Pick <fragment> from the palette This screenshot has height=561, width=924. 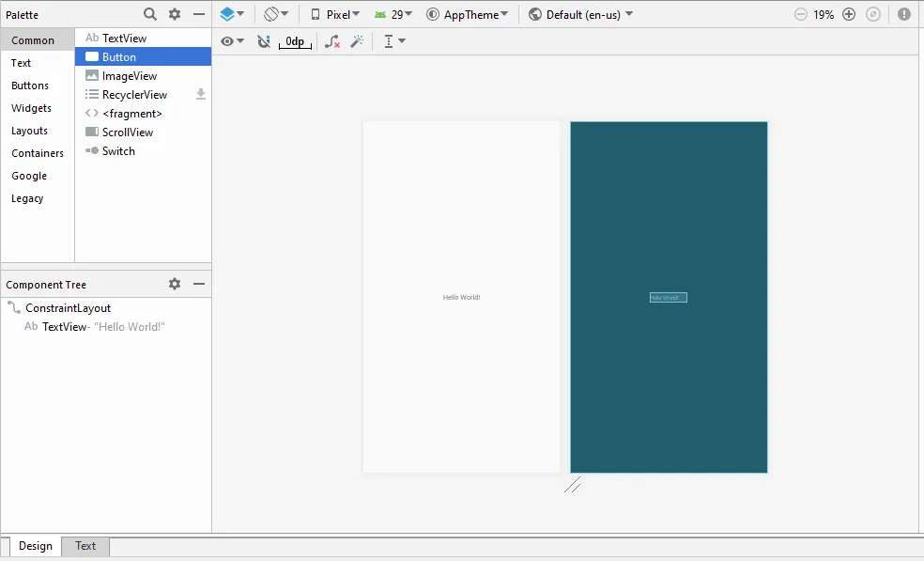(x=143, y=114)
